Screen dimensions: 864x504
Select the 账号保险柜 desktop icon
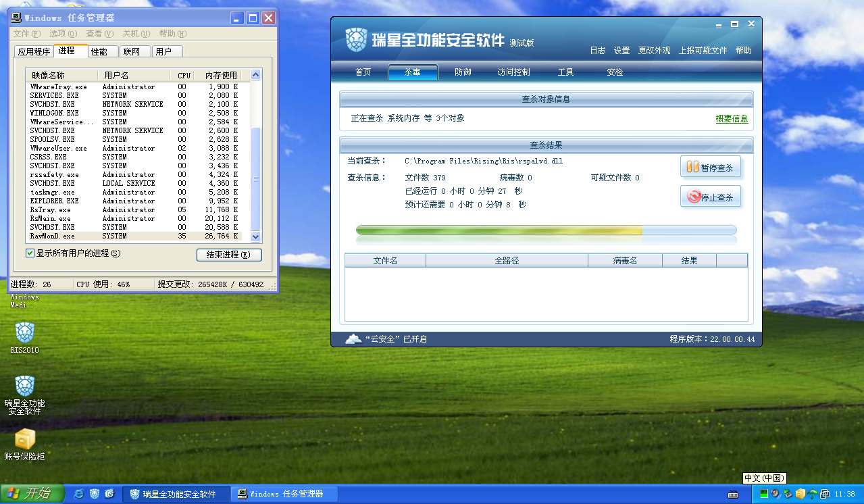[x=25, y=445]
